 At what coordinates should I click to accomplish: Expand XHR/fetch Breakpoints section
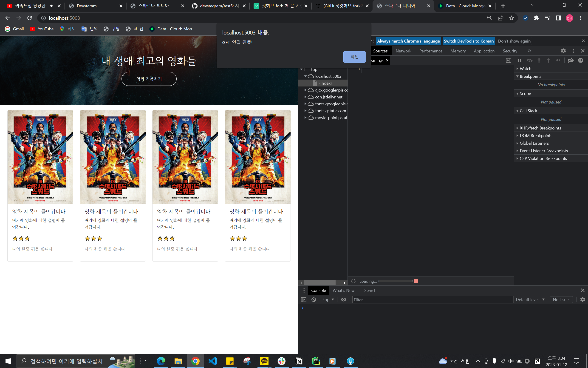coord(551,128)
